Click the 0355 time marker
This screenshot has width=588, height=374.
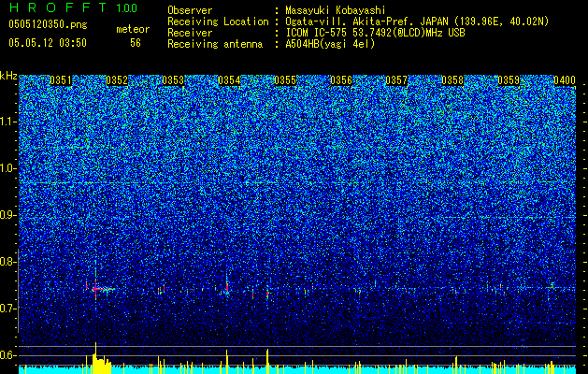click(x=285, y=80)
